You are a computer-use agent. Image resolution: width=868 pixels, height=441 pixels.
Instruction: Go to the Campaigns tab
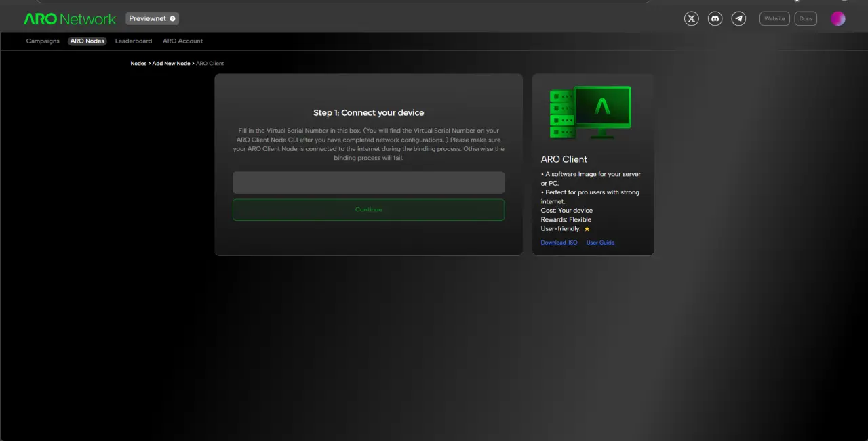[x=43, y=41]
